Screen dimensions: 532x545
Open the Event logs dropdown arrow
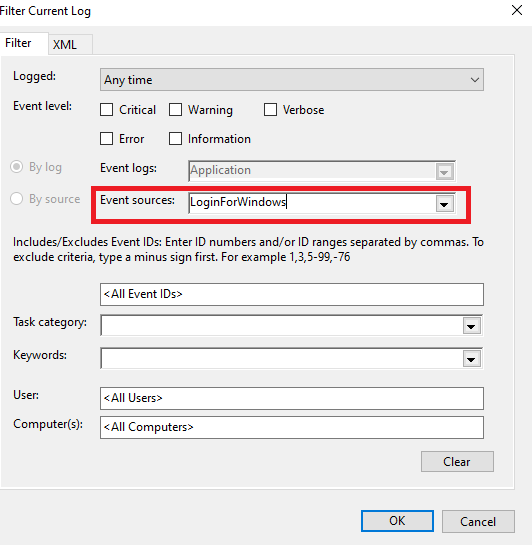tap(444, 172)
